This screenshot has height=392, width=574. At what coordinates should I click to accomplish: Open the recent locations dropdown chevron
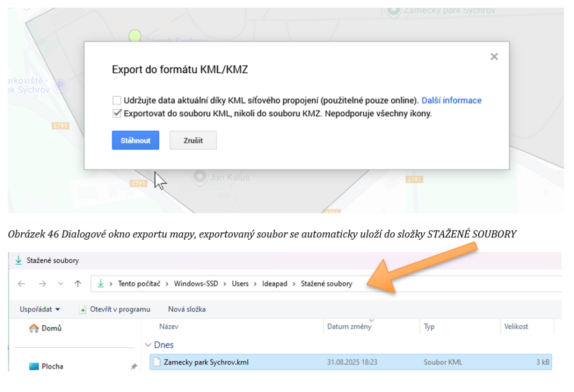(x=60, y=284)
